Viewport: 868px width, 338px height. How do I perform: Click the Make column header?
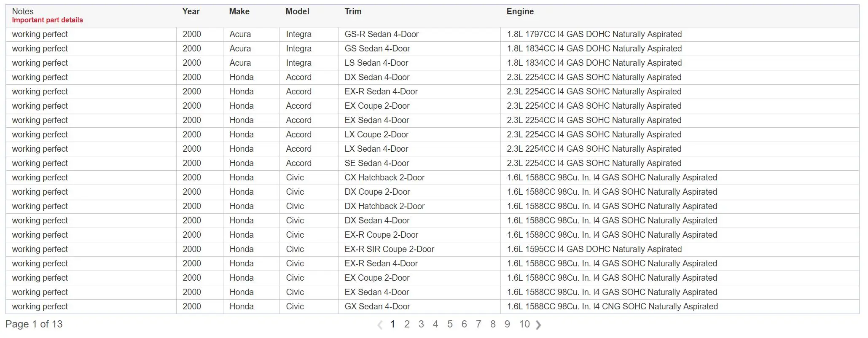[239, 11]
